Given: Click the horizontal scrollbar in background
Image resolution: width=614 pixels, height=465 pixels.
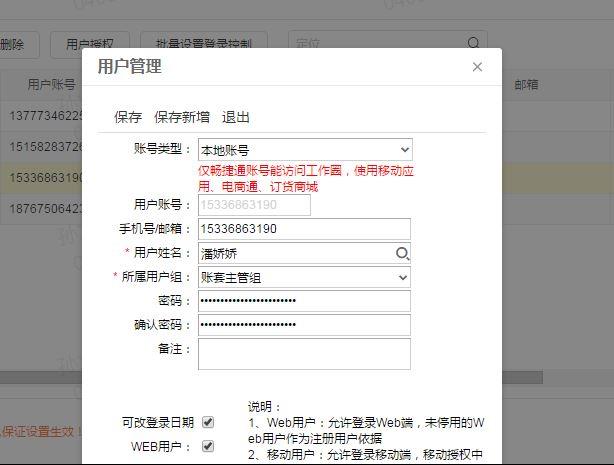Looking at the screenshot, I should (522, 377).
